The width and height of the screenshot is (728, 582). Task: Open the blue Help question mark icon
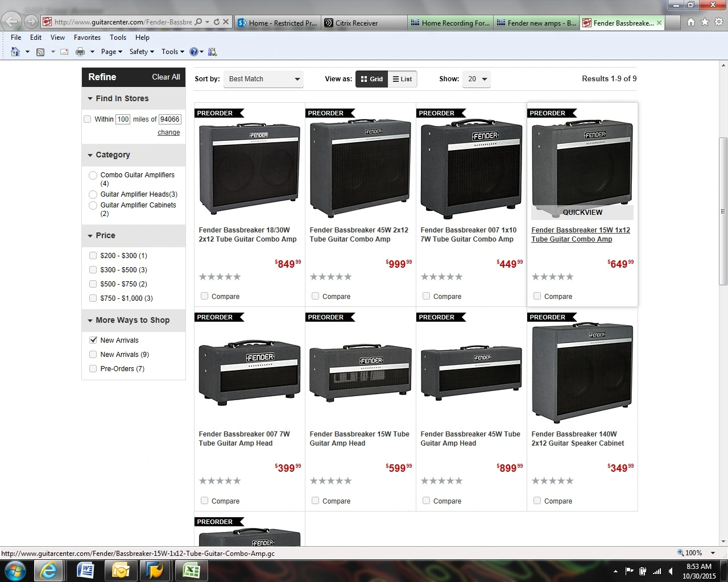pos(194,52)
